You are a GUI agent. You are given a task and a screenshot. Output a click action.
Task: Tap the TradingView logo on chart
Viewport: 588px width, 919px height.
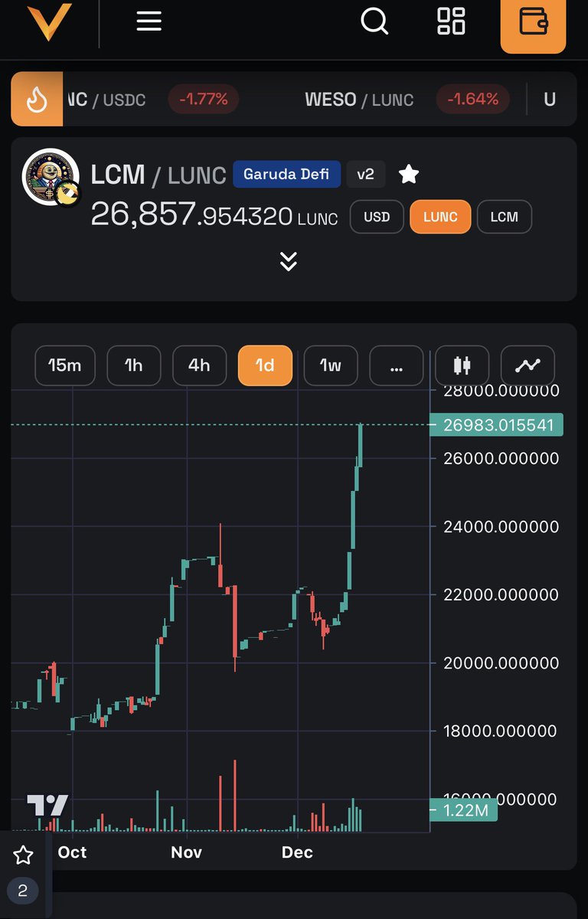(x=47, y=806)
